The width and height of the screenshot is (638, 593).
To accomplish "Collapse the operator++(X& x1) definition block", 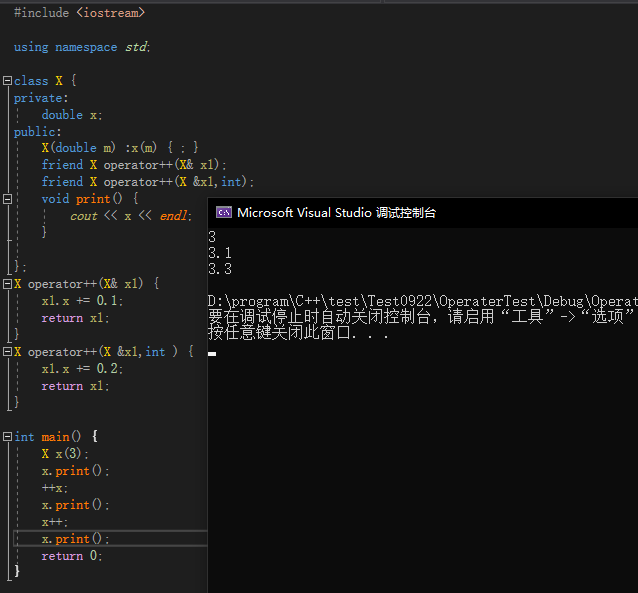I will 7,284.
